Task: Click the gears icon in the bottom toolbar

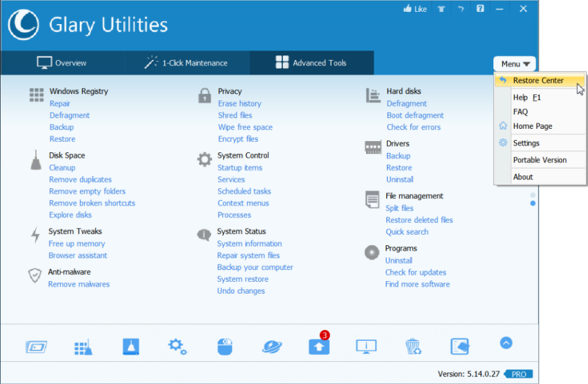Action: pyautogui.click(x=178, y=347)
